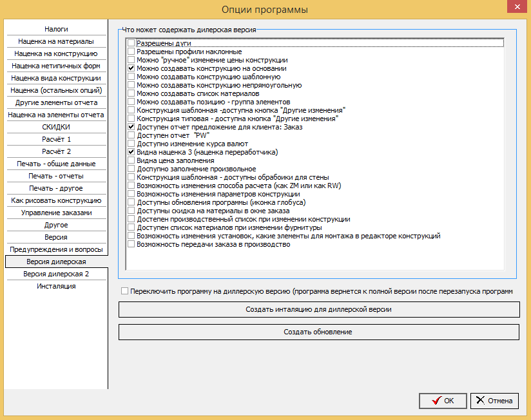Enable the Разрешены дуги checkbox
This screenshot has height=420, width=531.
[131, 43]
